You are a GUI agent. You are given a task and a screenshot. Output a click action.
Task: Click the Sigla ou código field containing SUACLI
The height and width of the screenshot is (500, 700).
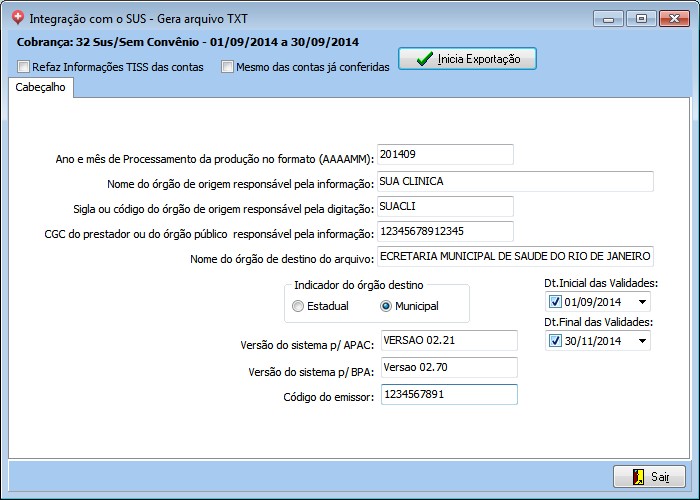coord(445,206)
